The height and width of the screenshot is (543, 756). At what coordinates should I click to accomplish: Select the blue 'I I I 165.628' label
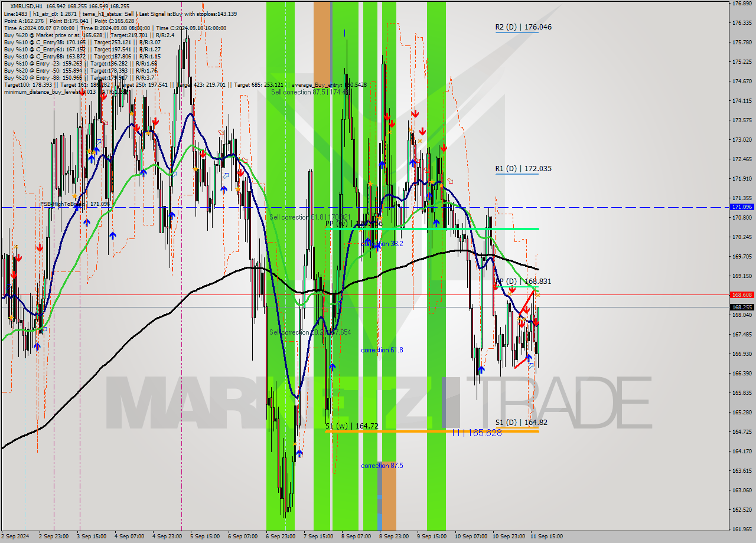(477, 433)
